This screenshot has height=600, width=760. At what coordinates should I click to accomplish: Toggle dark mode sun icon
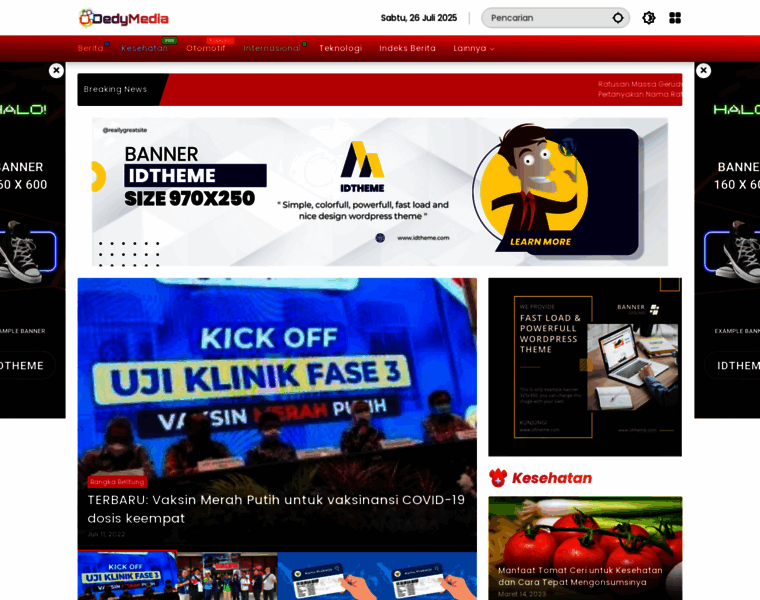click(649, 18)
